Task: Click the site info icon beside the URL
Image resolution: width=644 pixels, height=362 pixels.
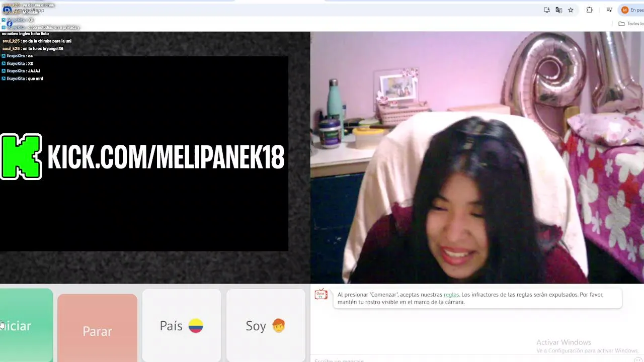Action: click(x=7, y=10)
